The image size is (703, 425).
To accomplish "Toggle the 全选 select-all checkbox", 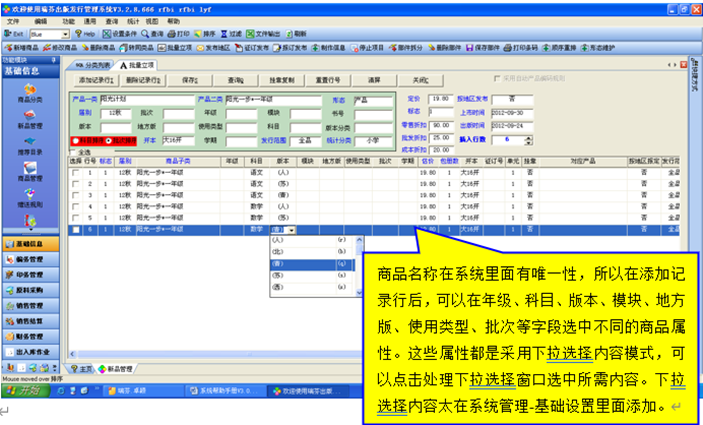I will [x=74, y=152].
